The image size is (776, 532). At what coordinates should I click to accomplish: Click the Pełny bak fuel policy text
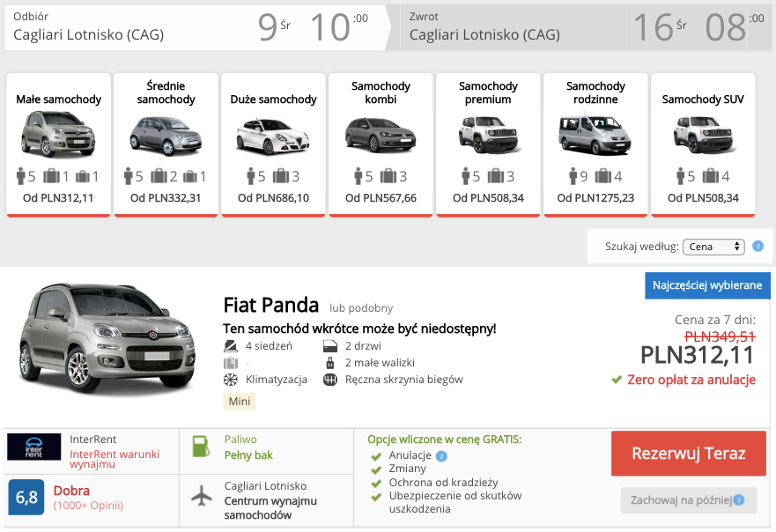click(x=248, y=455)
